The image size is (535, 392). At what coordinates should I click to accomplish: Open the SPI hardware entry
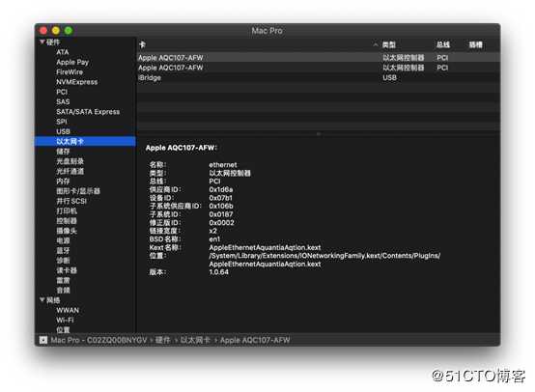pyautogui.click(x=62, y=122)
